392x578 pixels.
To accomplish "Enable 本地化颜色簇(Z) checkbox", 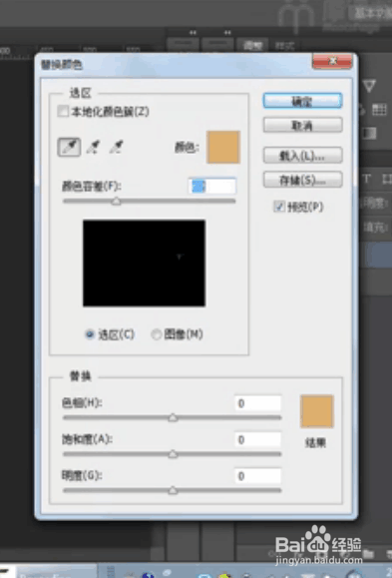I will 63,112.
